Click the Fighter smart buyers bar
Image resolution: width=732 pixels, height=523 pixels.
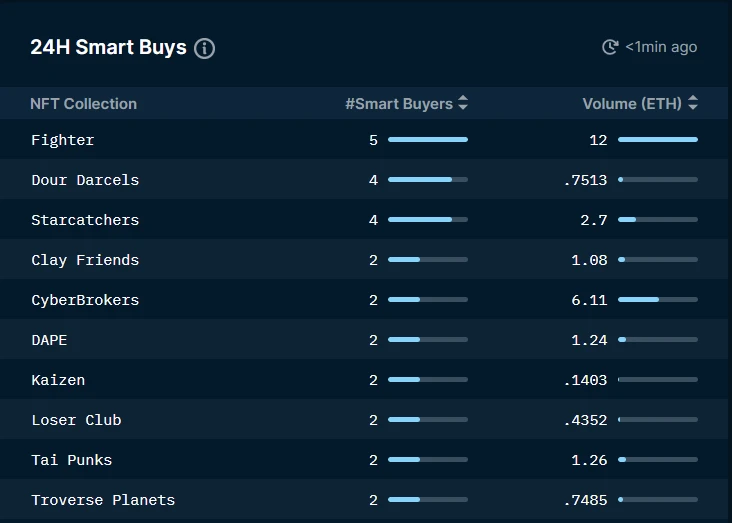[428, 140]
